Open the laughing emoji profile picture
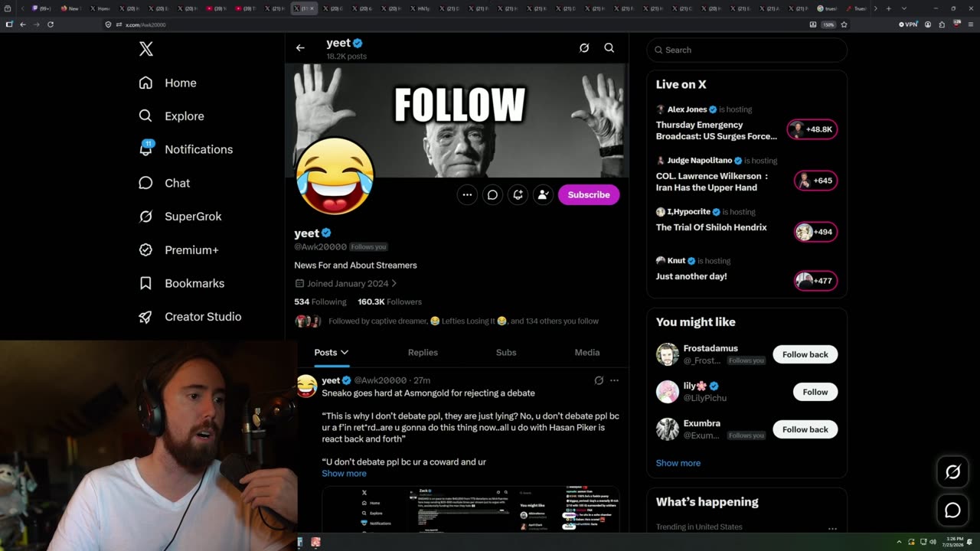 pyautogui.click(x=335, y=177)
